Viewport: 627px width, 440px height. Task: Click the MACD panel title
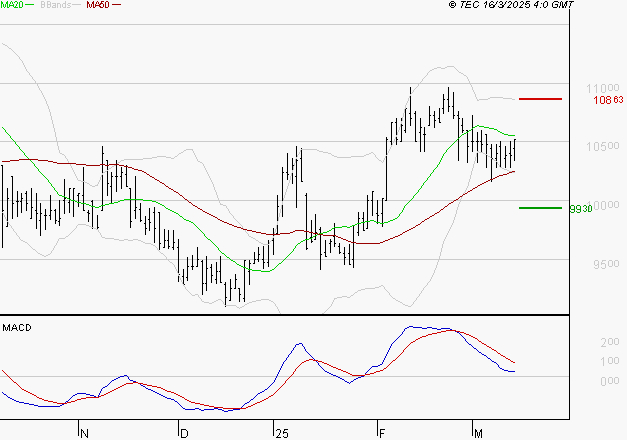pos(17,328)
